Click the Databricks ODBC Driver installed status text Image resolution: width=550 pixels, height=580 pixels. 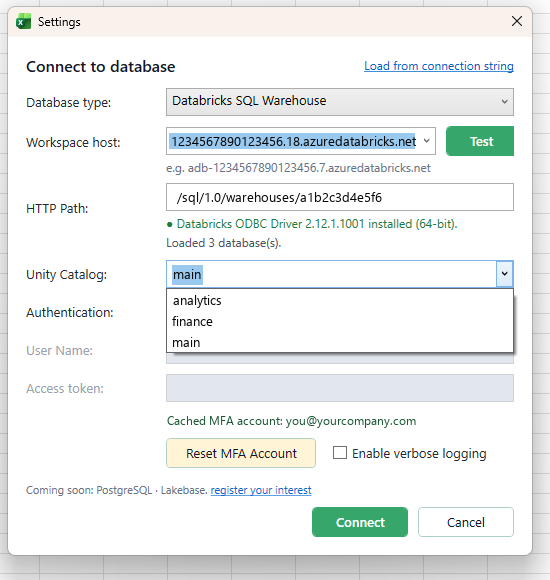pos(317,224)
